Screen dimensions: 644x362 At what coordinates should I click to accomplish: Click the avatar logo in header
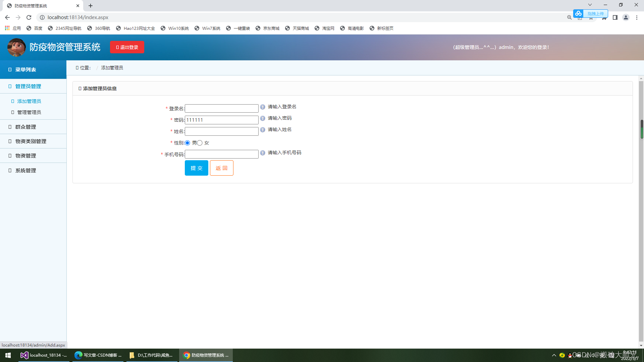16,47
